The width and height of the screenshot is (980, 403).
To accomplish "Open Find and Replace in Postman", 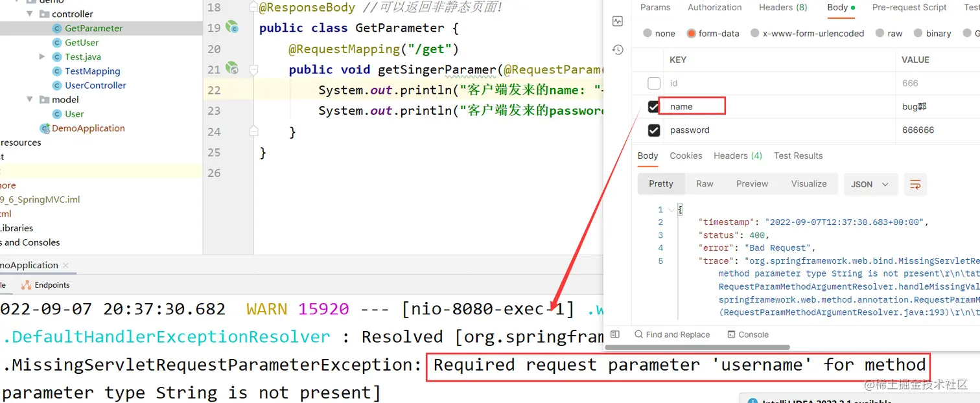I will click(672, 334).
